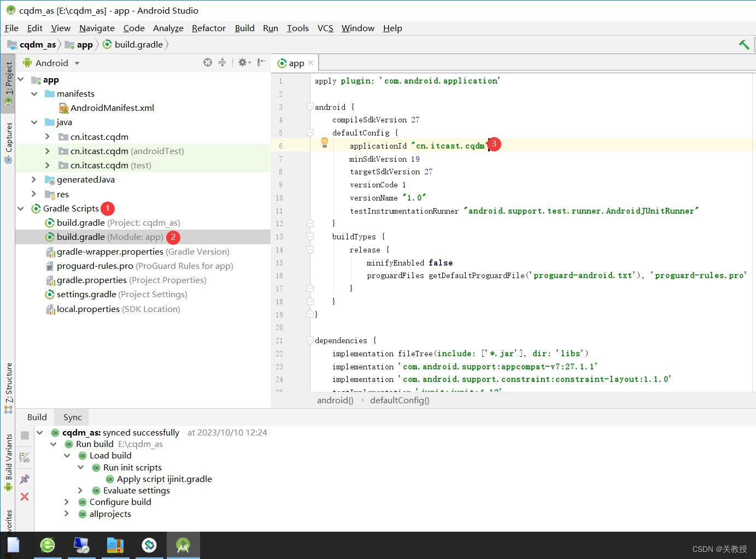
Task: Click the red X close icon in Build panel
Action: point(25,497)
